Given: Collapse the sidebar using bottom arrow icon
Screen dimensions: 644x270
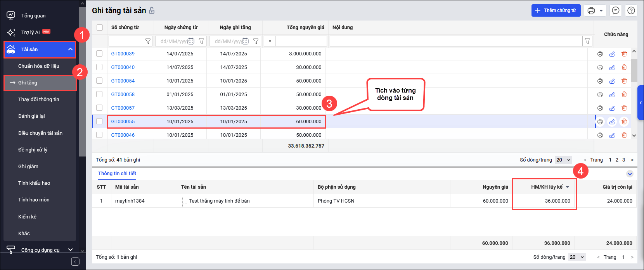Looking at the screenshot, I should (x=75, y=261).
